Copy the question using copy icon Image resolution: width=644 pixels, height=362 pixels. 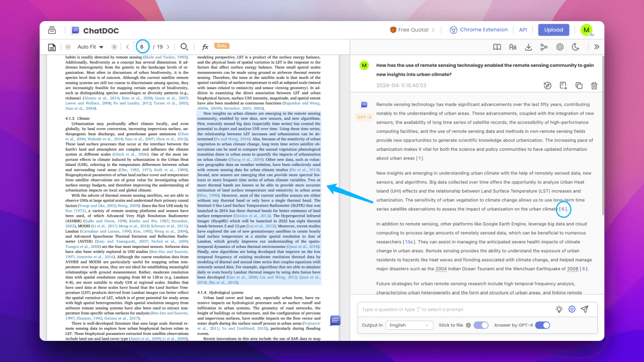coord(579,86)
